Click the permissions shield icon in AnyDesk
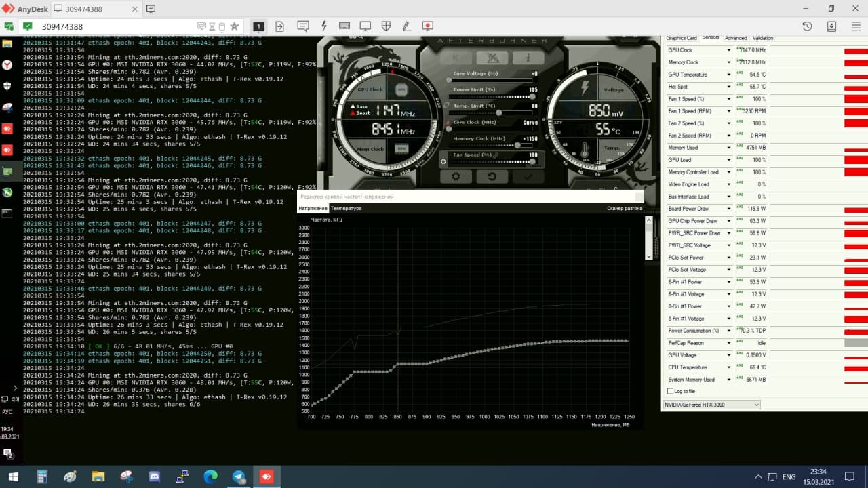This screenshot has width=868, height=488. tap(385, 26)
